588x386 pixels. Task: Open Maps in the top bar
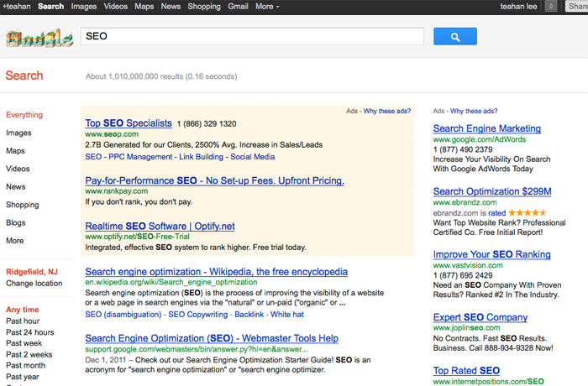point(144,7)
